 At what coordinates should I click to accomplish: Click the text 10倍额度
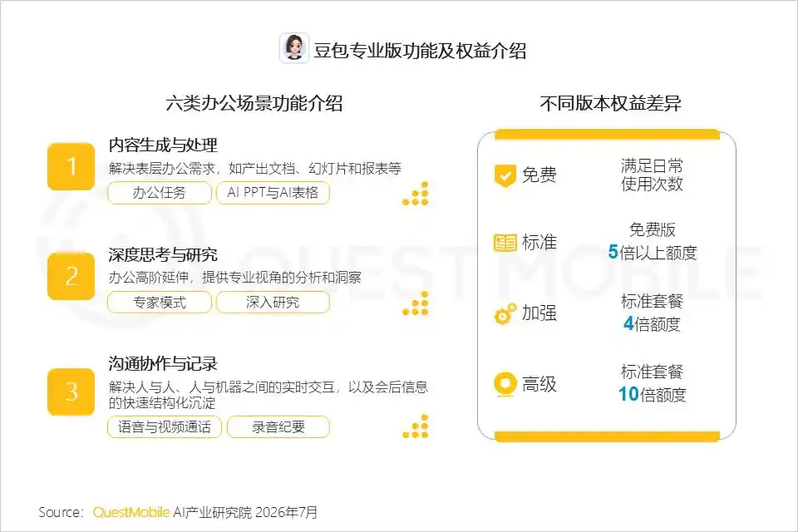pyautogui.click(x=653, y=395)
